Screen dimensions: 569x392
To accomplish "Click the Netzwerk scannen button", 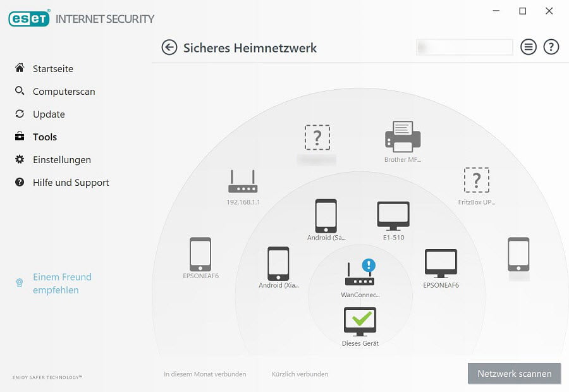I will click(514, 374).
